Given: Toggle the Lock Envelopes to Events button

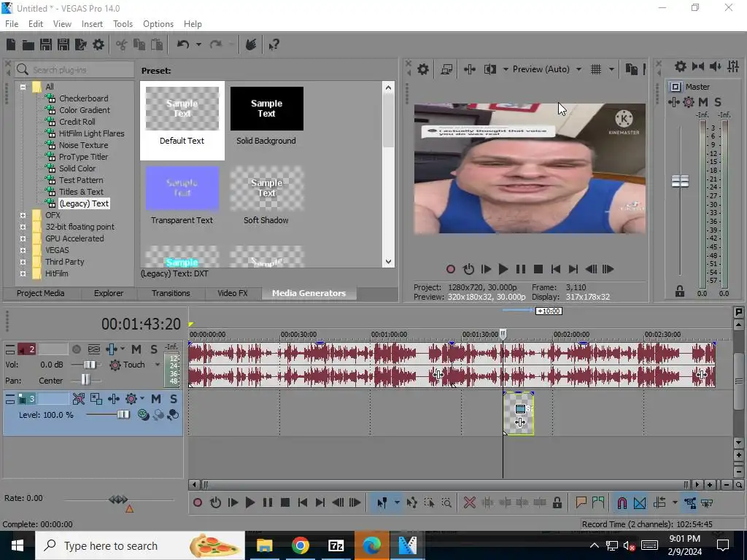Looking at the screenshot, I should pos(690,502).
